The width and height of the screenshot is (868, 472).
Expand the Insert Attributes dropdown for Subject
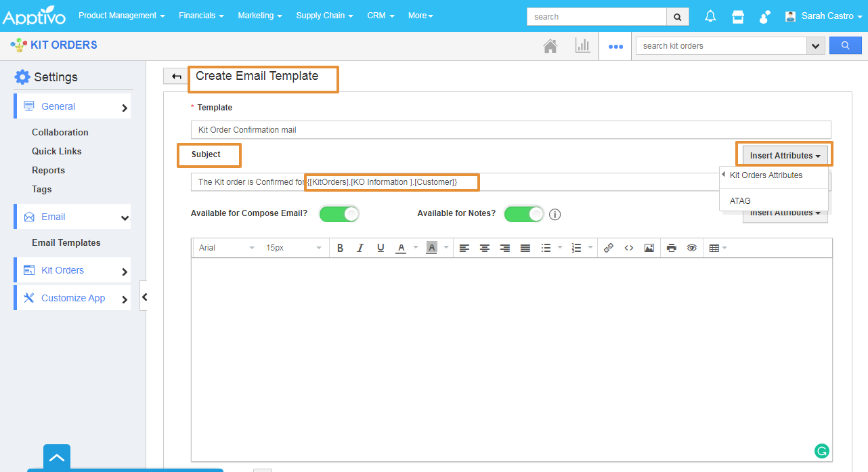pos(785,156)
